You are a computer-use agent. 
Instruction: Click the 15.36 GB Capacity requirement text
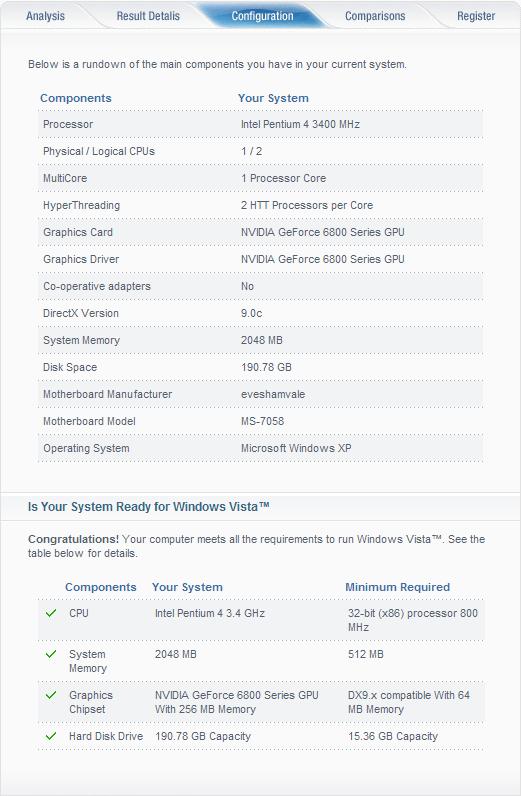[x=393, y=736]
